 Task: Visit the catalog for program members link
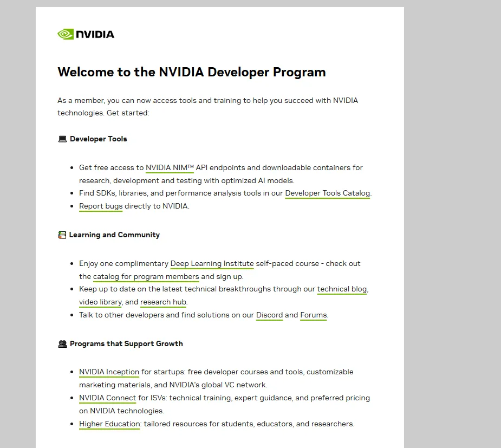coord(146,277)
